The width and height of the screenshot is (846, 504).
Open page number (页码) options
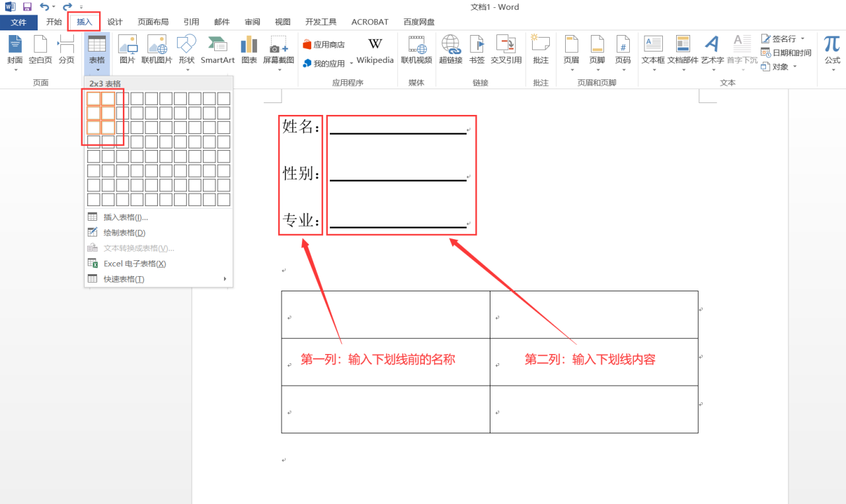tap(623, 53)
